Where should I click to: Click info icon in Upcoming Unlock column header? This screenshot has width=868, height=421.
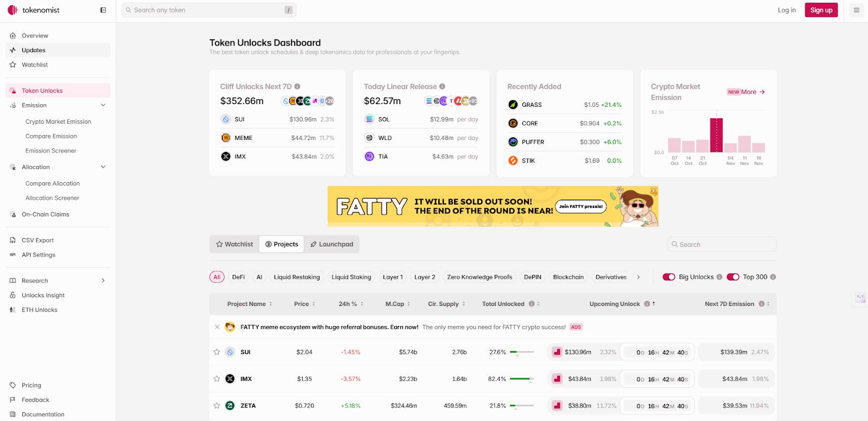coord(647,304)
